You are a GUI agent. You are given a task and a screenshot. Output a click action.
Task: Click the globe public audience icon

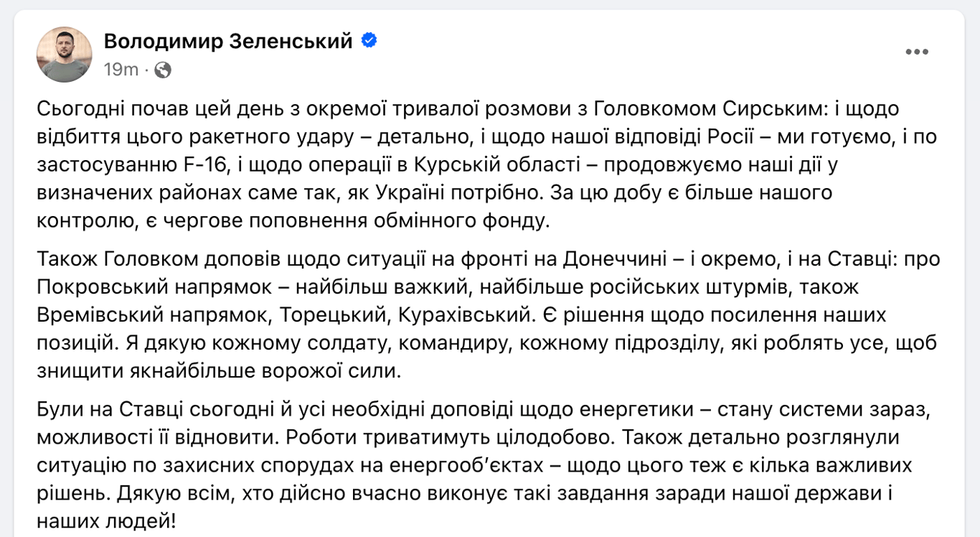[163, 70]
